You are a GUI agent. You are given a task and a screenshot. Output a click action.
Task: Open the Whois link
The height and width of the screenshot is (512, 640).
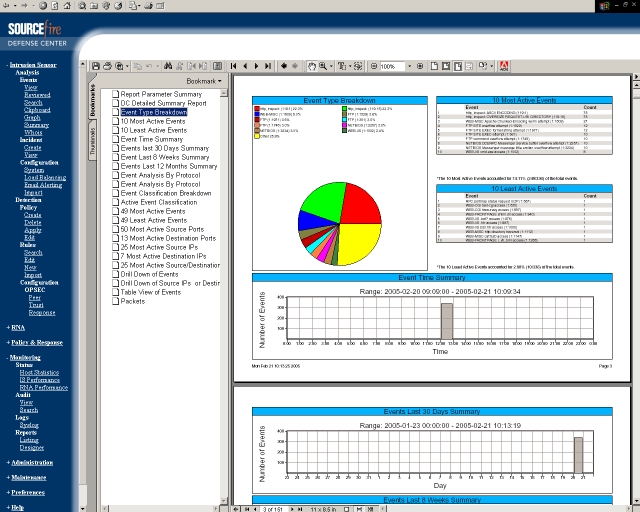(33, 132)
